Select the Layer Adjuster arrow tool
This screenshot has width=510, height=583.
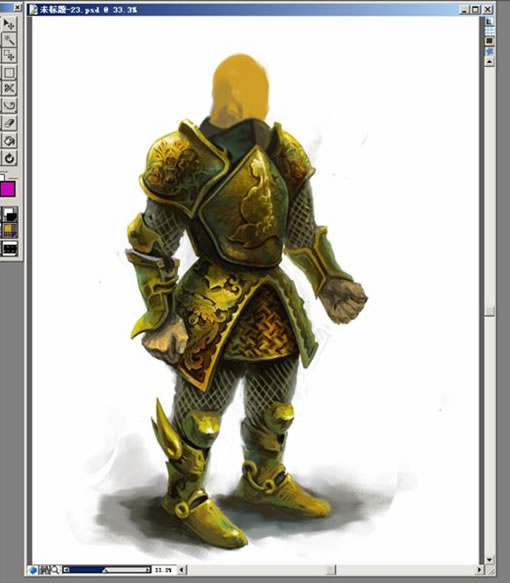(x=9, y=24)
